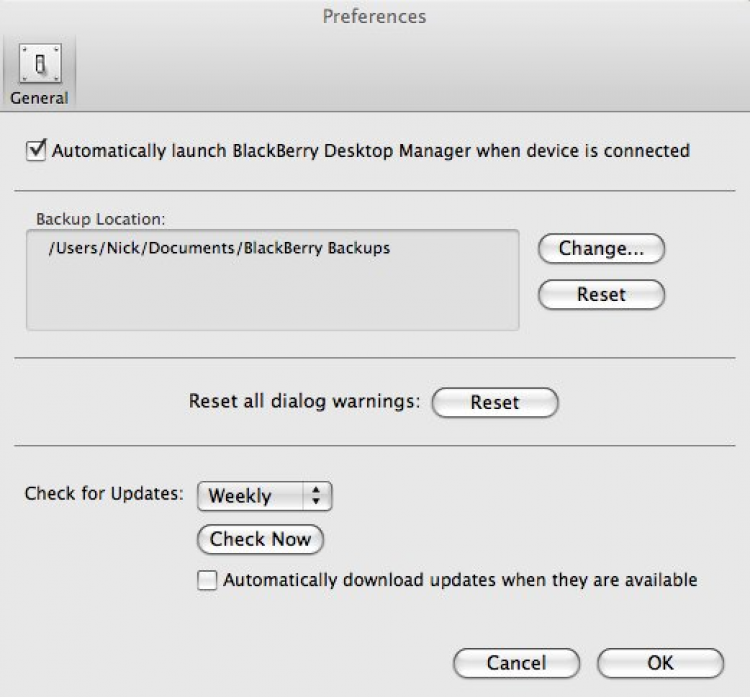Click the BlackBerry Backups path field
Image resolution: width=750 pixels, height=697 pixels.
(273, 280)
